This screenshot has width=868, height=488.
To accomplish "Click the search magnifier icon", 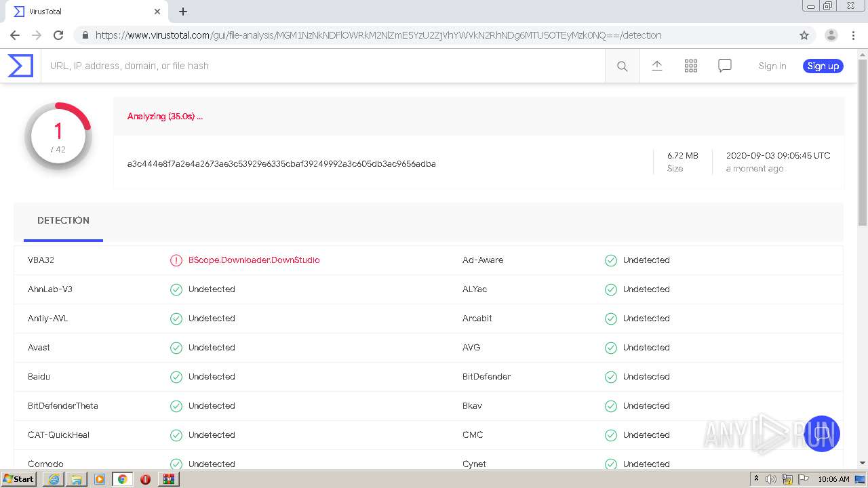I will pyautogui.click(x=622, y=66).
